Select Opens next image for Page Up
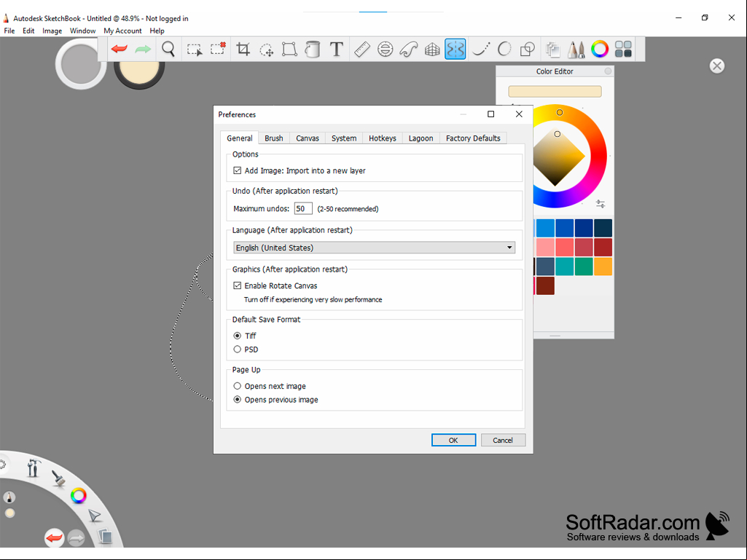747x560 pixels. pos(238,386)
